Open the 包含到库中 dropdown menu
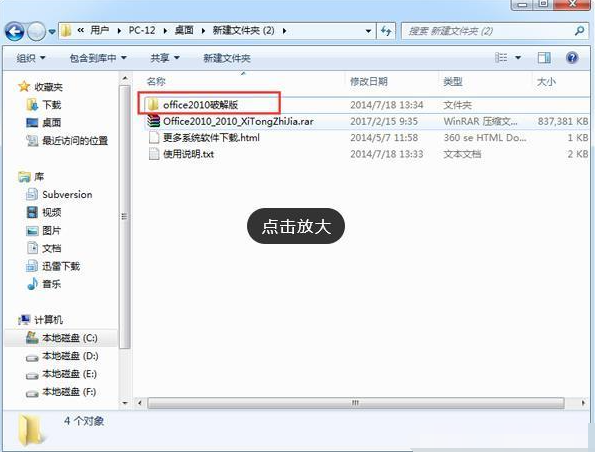Image resolution: width=595 pixels, height=452 pixels. (98, 58)
